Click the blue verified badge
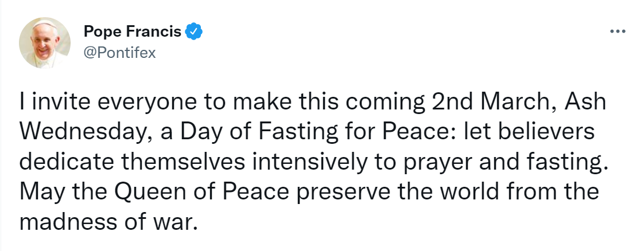This screenshot has width=644, height=251. [x=195, y=32]
